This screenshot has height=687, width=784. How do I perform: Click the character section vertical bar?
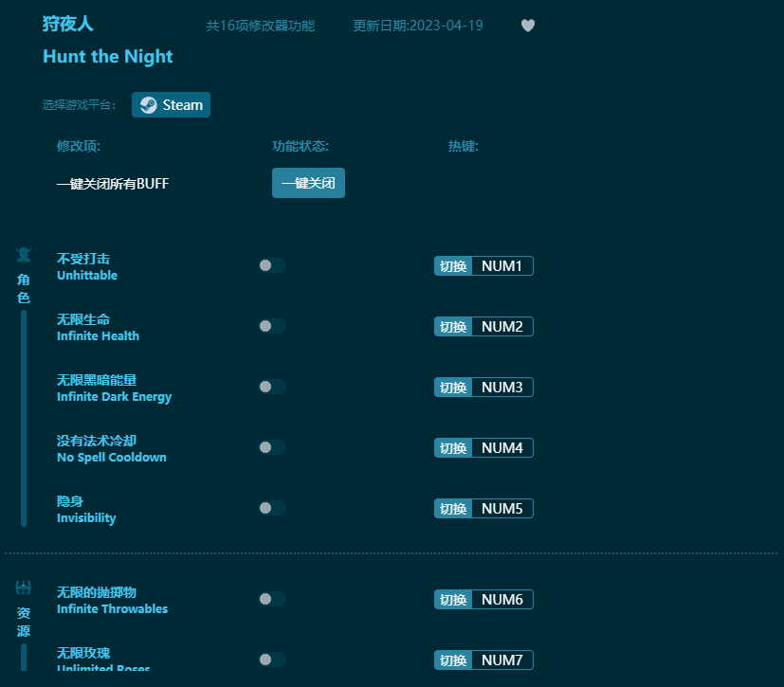24,417
